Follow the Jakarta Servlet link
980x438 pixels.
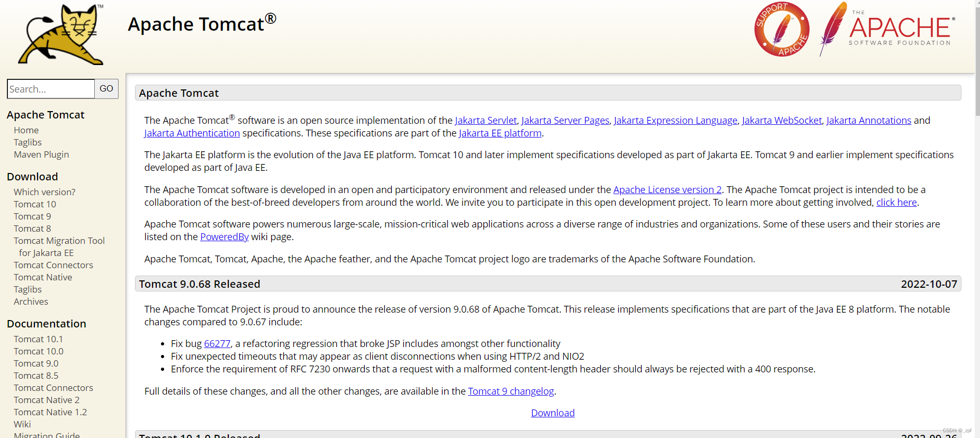[485, 121]
